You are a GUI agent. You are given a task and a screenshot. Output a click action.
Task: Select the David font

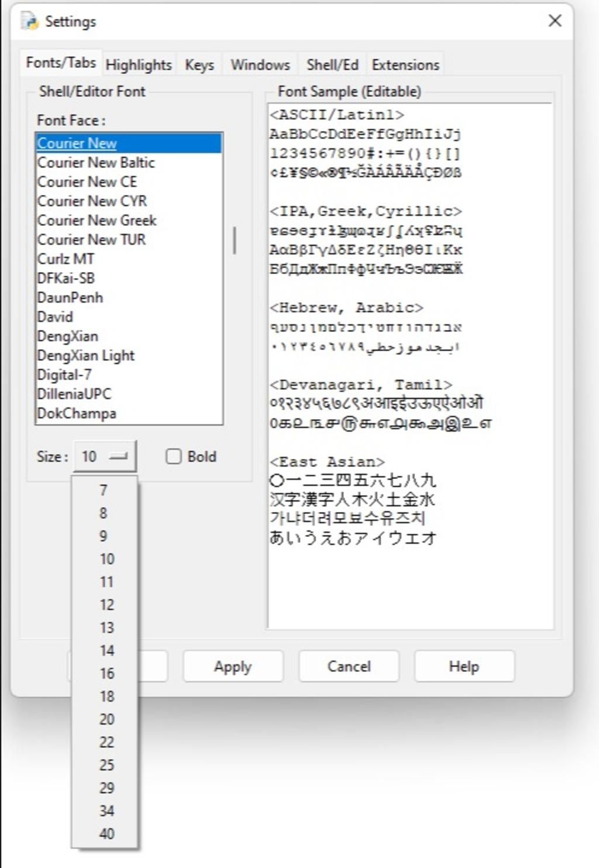tap(129, 317)
